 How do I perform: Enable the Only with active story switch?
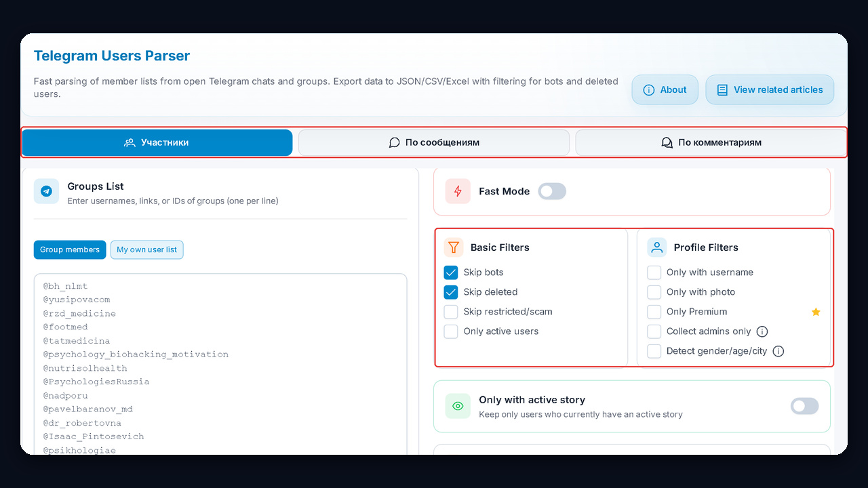point(805,406)
